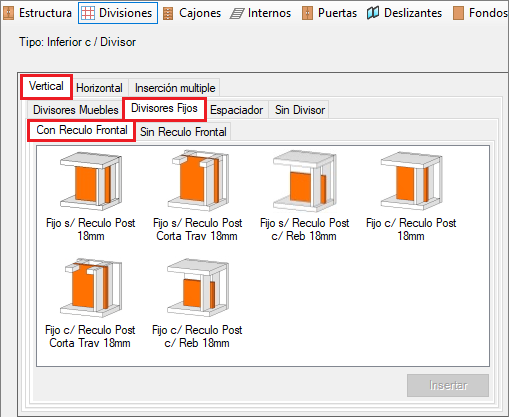
Task: Open the Sin Divisor tab
Action: (300, 110)
